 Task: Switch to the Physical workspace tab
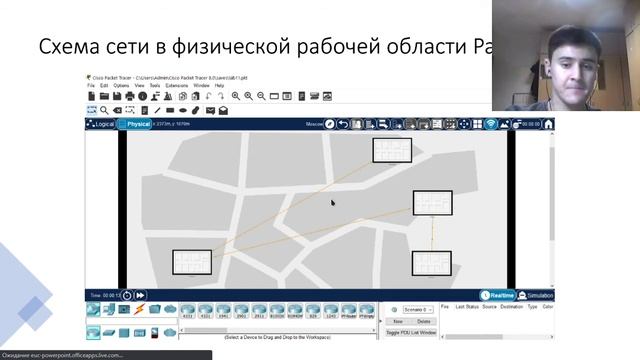click(134, 124)
